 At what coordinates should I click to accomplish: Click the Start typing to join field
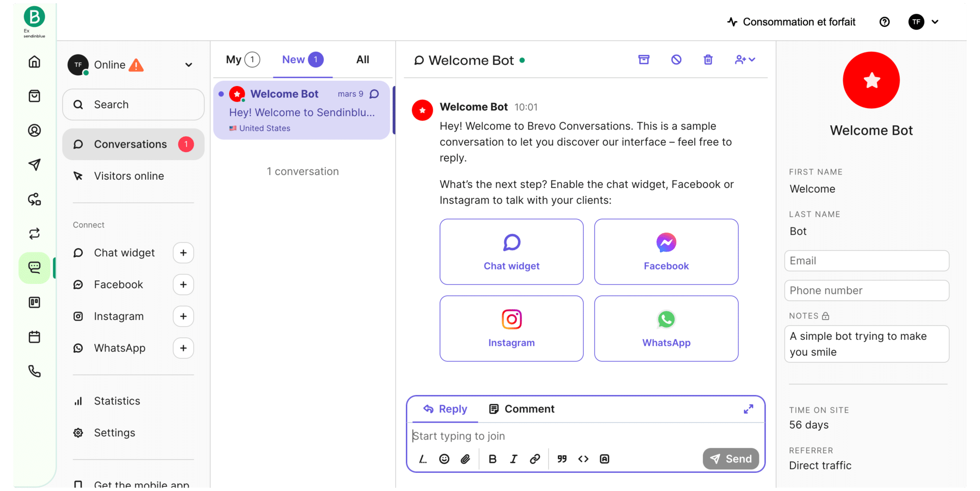pos(586,436)
